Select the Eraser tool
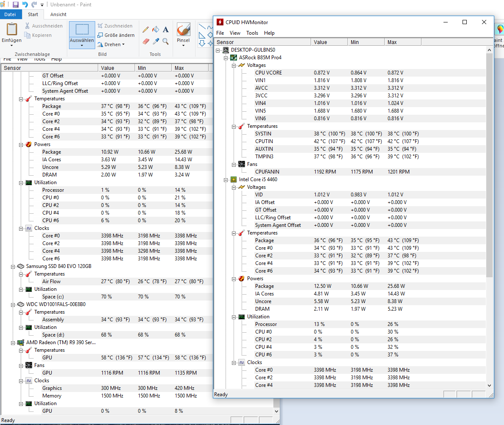 click(x=146, y=41)
